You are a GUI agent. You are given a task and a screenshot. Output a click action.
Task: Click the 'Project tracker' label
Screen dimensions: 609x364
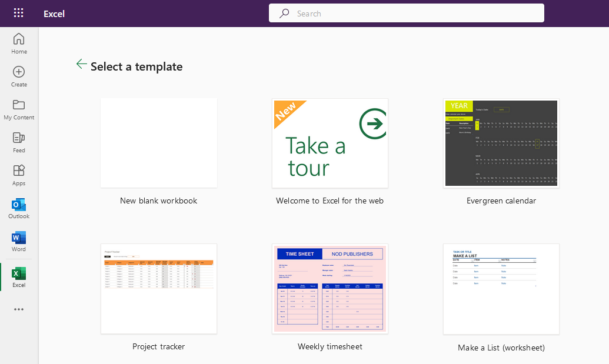click(158, 346)
